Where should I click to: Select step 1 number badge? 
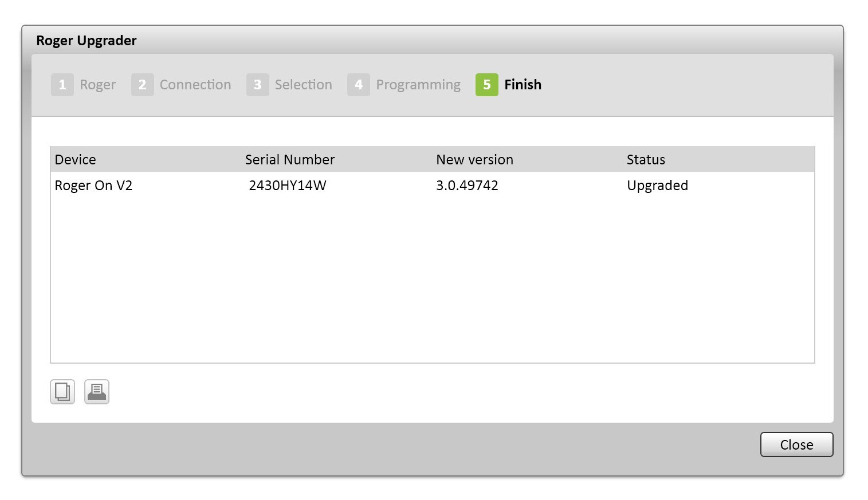pyautogui.click(x=62, y=85)
